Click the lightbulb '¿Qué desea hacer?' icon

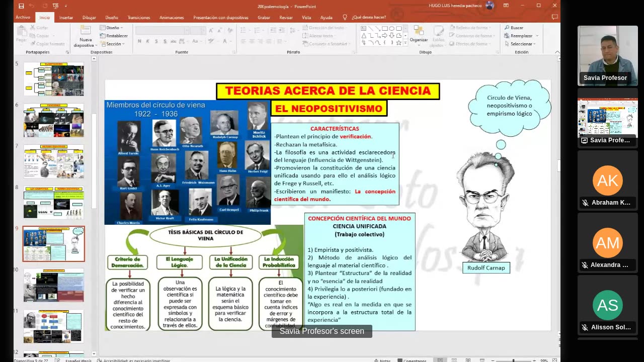[x=345, y=17]
